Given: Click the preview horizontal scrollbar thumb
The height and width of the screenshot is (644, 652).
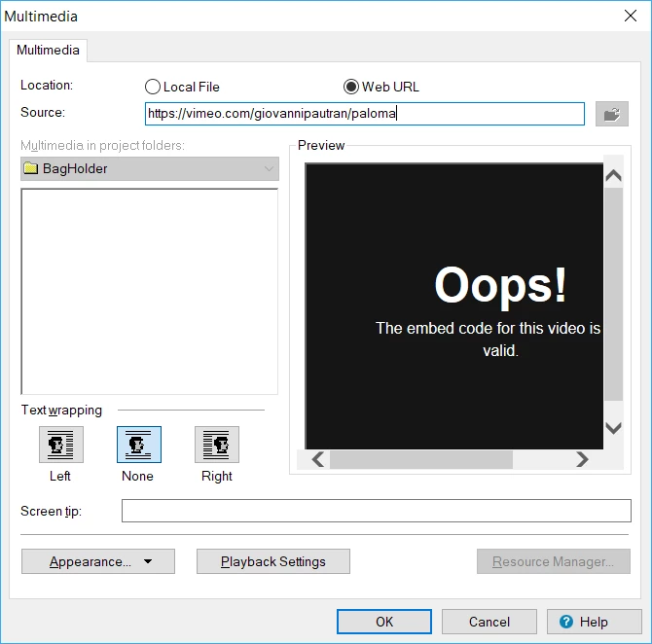Looking at the screenshot, I should [x=421, y=459].
